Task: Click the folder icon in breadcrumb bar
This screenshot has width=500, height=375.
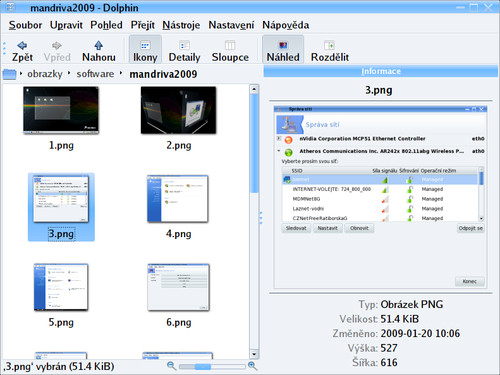Action: coord(9,74)
